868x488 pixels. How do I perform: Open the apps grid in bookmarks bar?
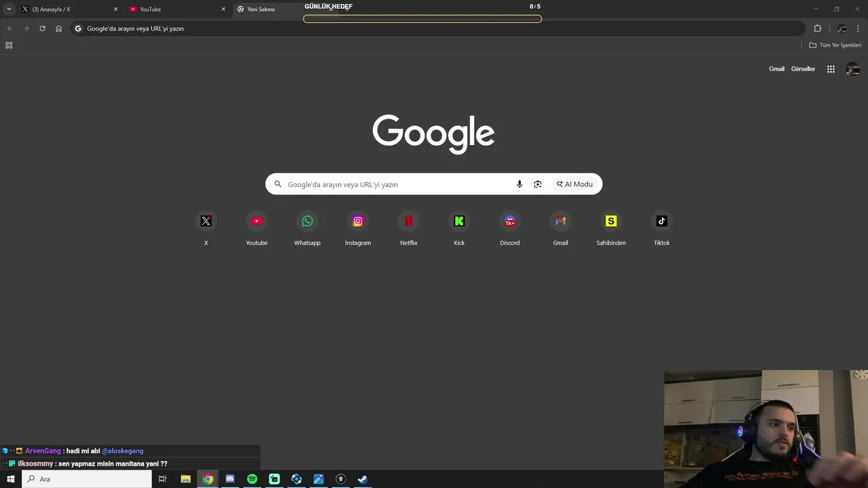pyautogui.click(x=9, y=45)
